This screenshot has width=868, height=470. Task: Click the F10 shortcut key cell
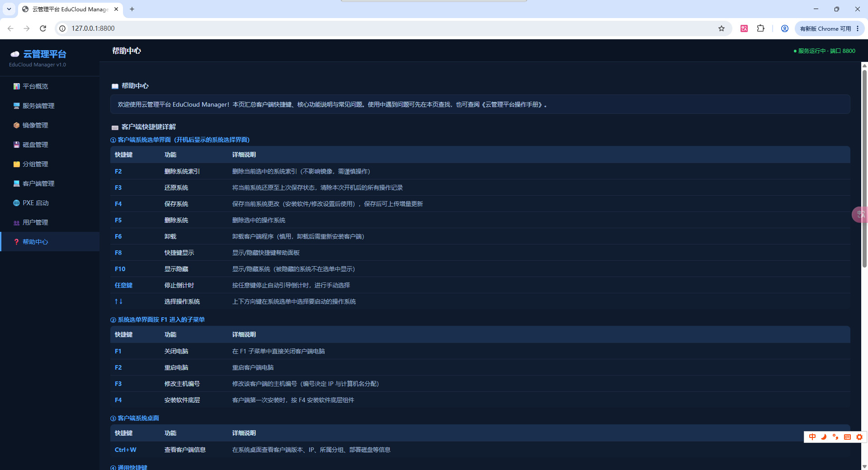coord(120,269)
